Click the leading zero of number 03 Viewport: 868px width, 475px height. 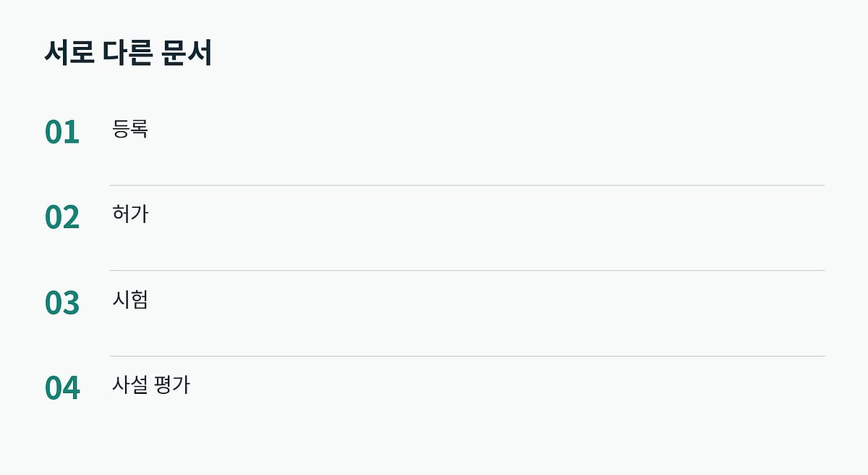(x=54, y=303)
